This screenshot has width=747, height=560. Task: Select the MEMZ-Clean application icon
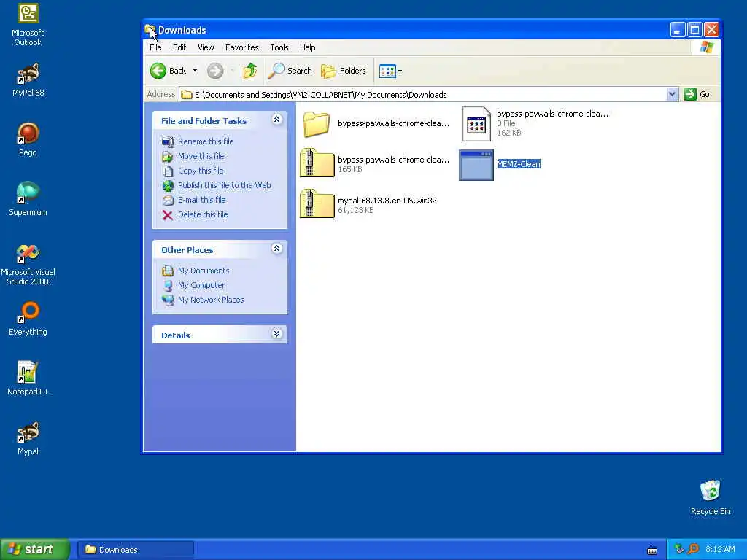476,166
